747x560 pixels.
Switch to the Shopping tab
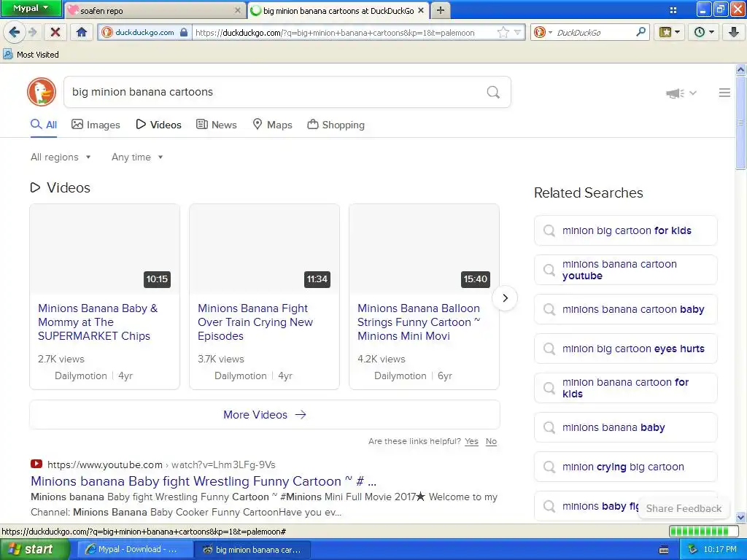336,125
